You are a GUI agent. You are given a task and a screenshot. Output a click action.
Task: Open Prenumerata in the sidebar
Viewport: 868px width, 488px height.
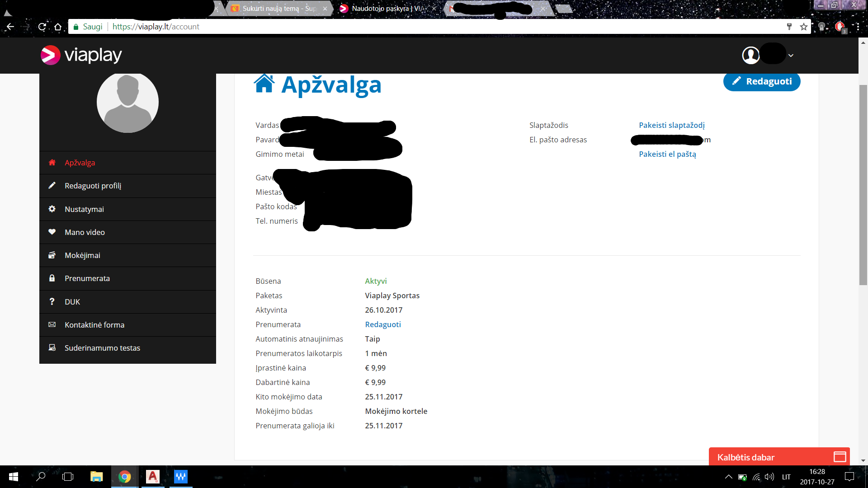[127, 278]
